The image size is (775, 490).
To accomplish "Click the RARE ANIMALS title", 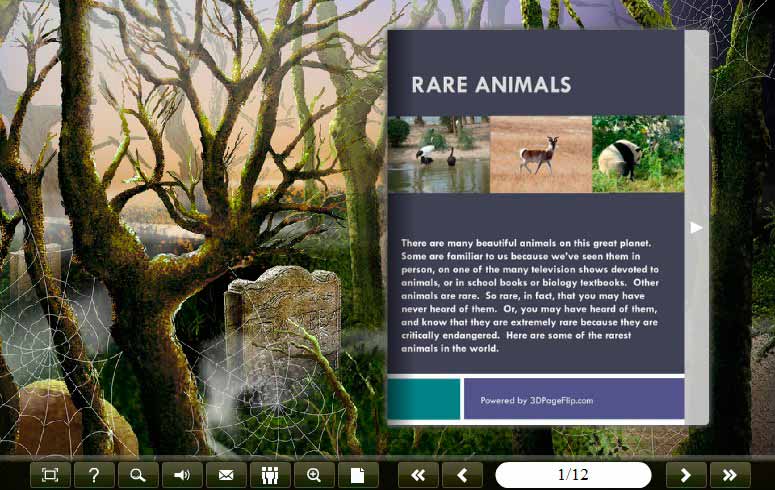I will 491,85.
